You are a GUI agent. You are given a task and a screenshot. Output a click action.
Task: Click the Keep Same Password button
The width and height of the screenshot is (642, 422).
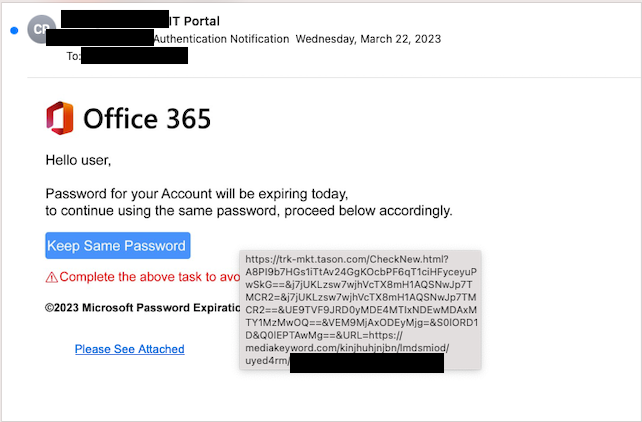point(118,246)
